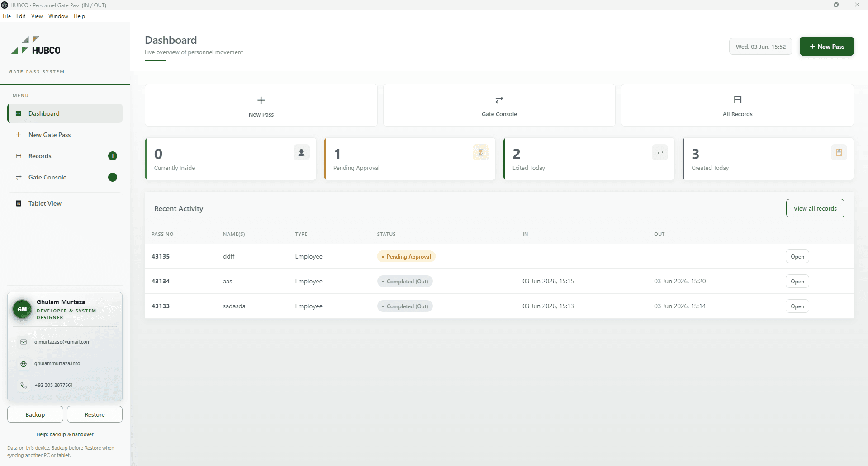The height and width of the screenshot is (466, 868).
Task: Click Completed (Out) badge for pass 43134
Action: pyautogui.click(x=405, y=282)
